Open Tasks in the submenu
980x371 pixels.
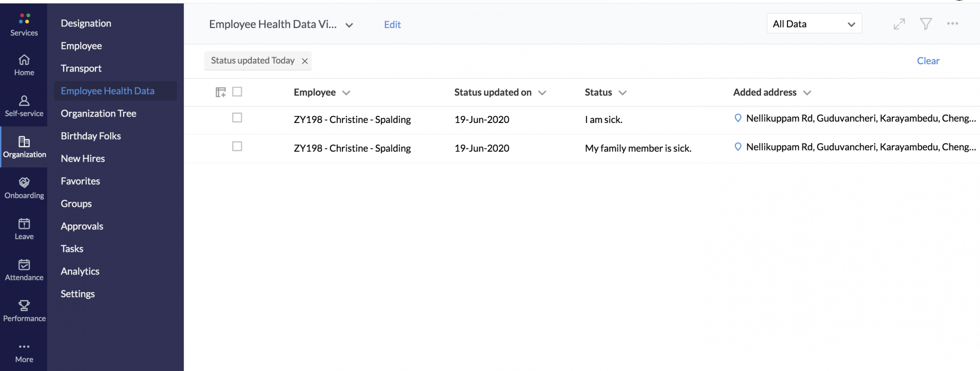click(72, 248)
